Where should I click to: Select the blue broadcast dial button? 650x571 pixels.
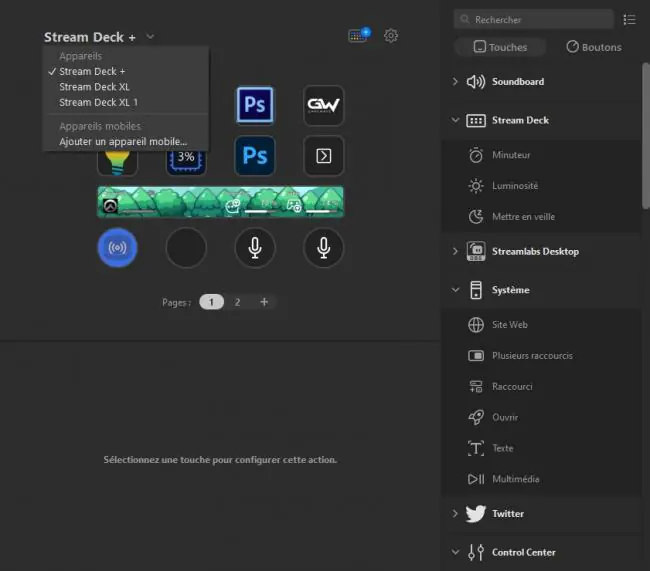[x=117, y=248]
